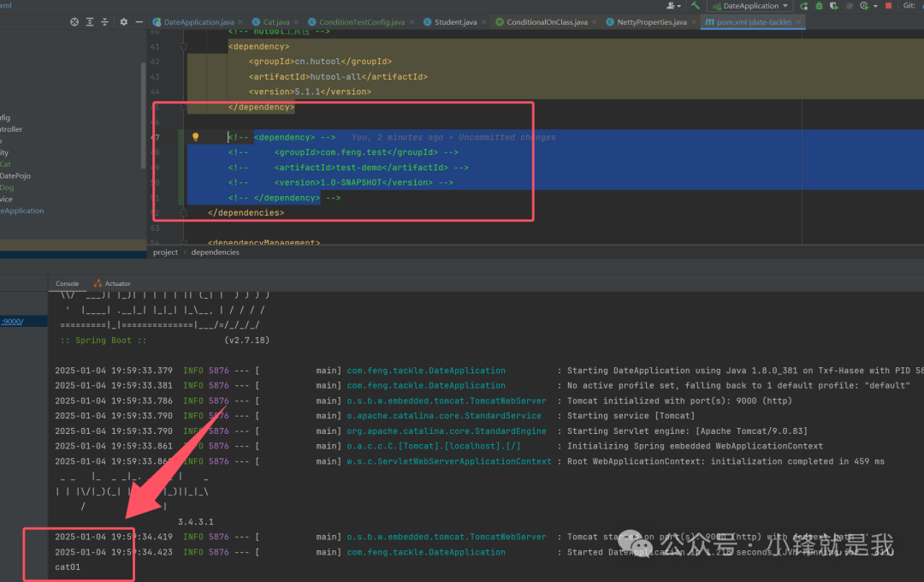Click the yellow lightbulb quick-fix icon
Screen dimensions: 924x582
pyautogui.click(x=195, y=137)
